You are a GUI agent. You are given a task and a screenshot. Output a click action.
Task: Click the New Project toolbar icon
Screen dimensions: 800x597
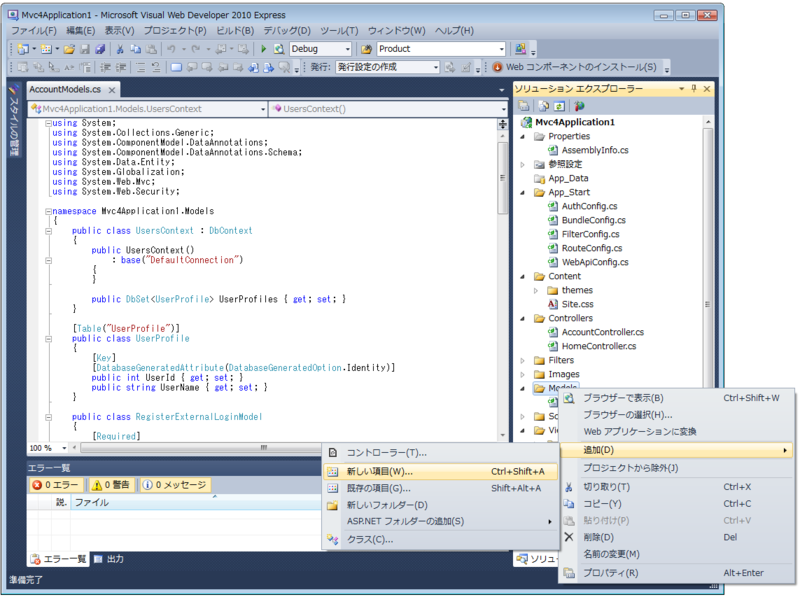[x=23, y=49]
